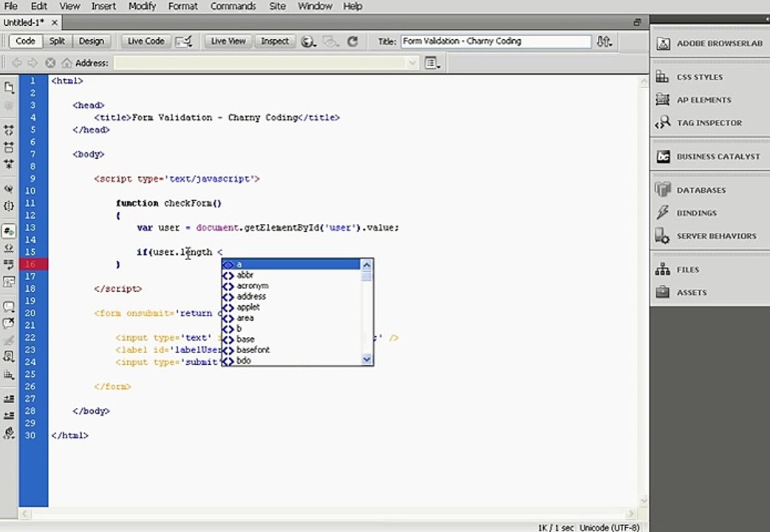Open the Format Source Code dropdown

(9, 433)
